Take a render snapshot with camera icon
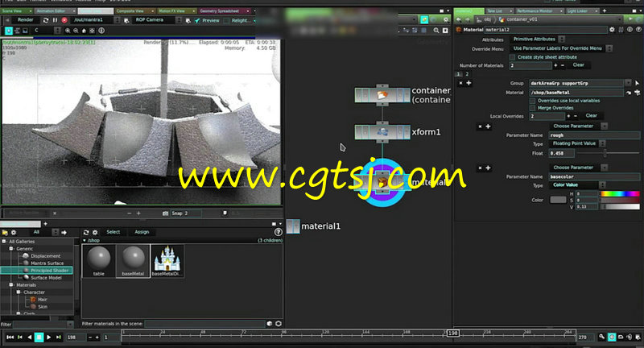Image resolution: width=644 pixels, height=348 pixels. click(165, 213)
